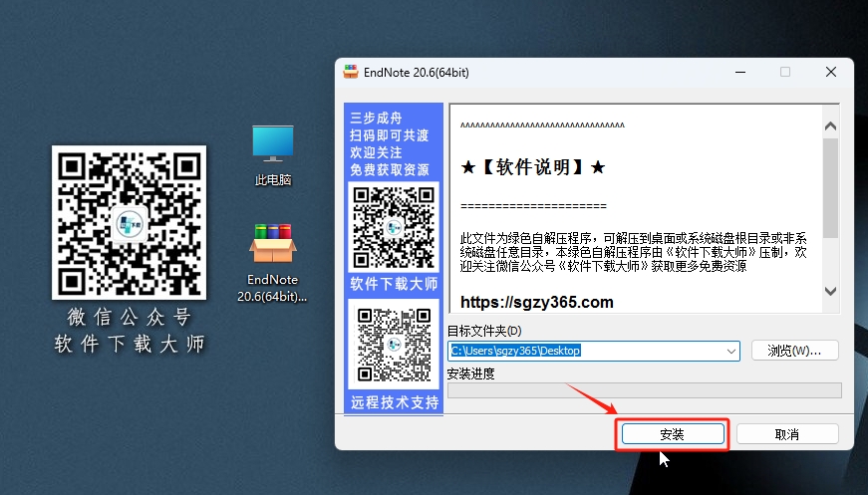This screenshot has width=868, height=495.
Task: Click the 安装 install button
Action: coord(673,434)
